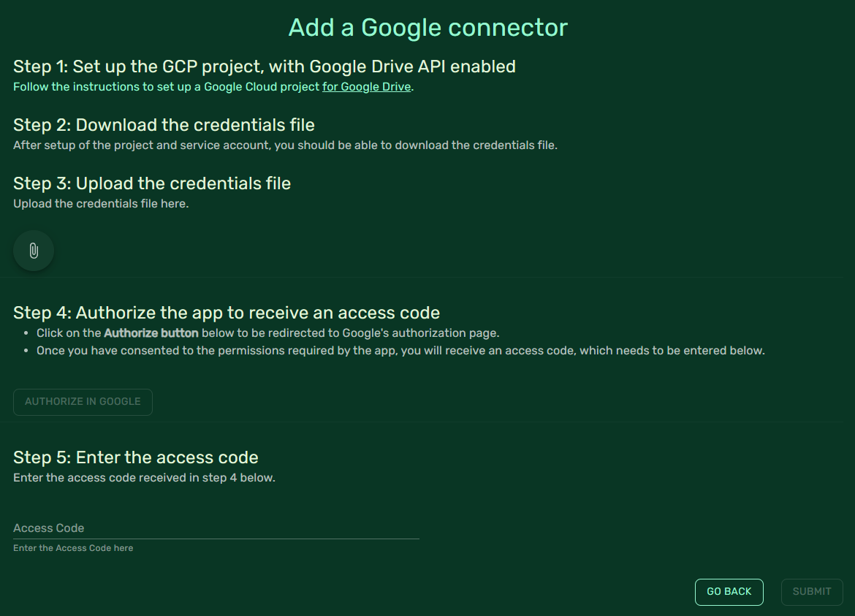
Task: Click the bold "Authorize button" text
Action: 151,333
